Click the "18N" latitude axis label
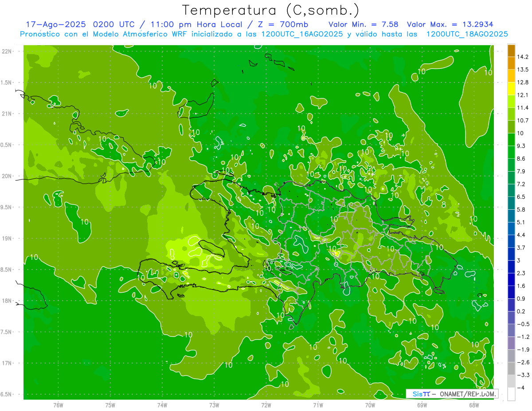The image size is (532, 411). [7, 301]
